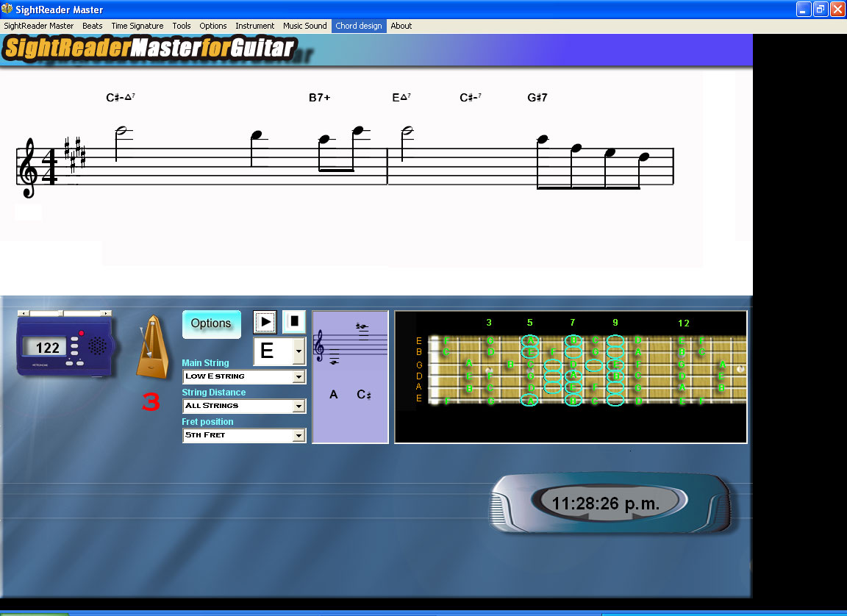Screen dimensions: 847x616
Task: Click the G♯7 chord symbol
Action: click(x=537, y=98)
